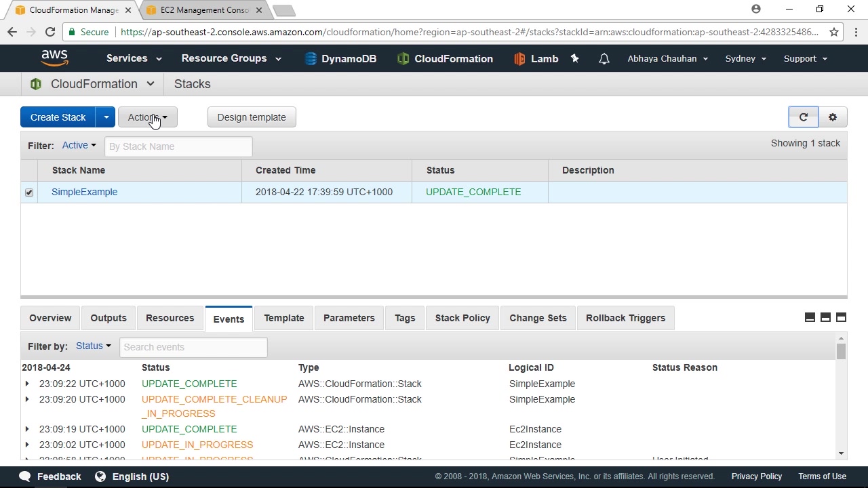
Task: Expand the 23:09:19 event row
Action: [x=27, y=429]
